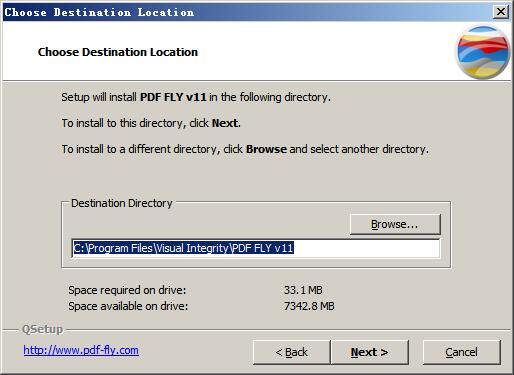Go back with the Back button

[x=292, y=352]
